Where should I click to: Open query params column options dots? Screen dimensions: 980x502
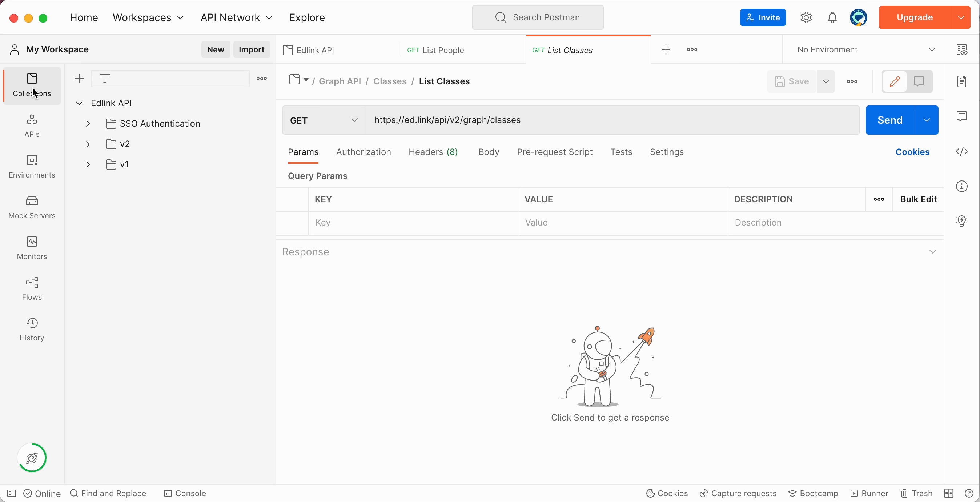879,199
